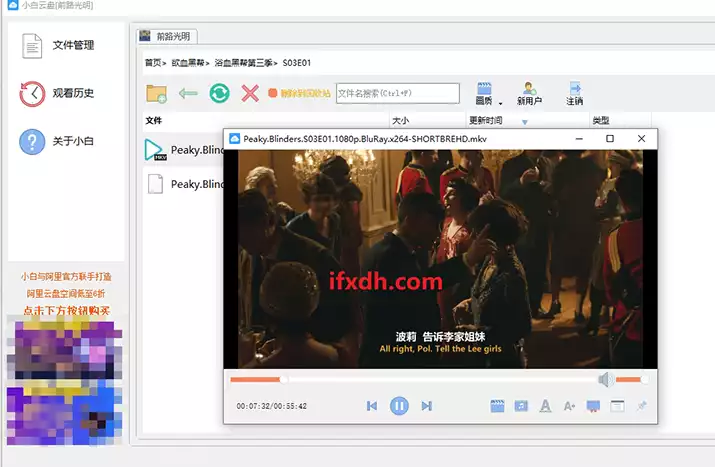
Task: Toggle the pin-on-top icon in player
Action: pyautogui.click(x=642, y=405)
